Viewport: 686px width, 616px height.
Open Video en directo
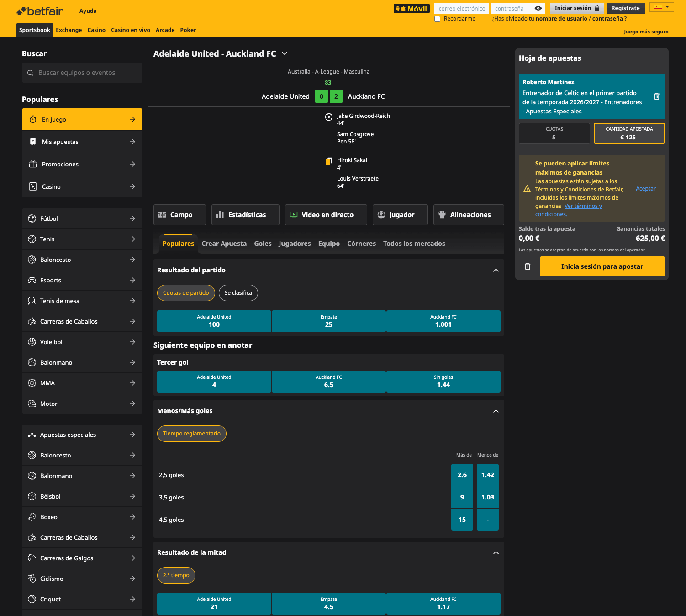click(x=326, y=215)
